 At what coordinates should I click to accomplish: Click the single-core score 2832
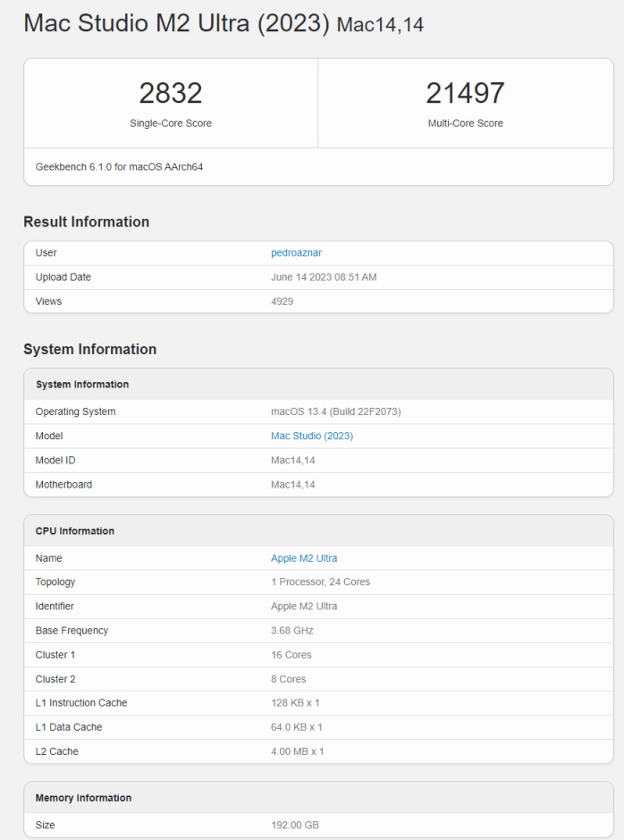pyautogui.click(x=171, y=93)
